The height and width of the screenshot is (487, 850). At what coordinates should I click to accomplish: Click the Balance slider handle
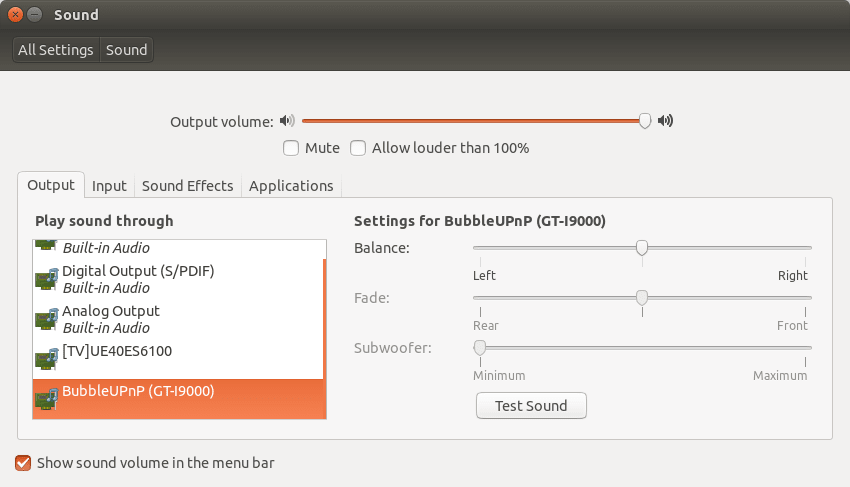[x=642, y=248]
